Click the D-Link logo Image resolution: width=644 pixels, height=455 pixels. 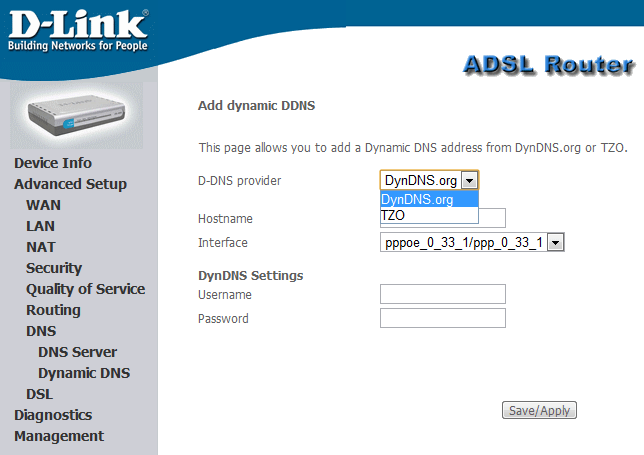77,30
